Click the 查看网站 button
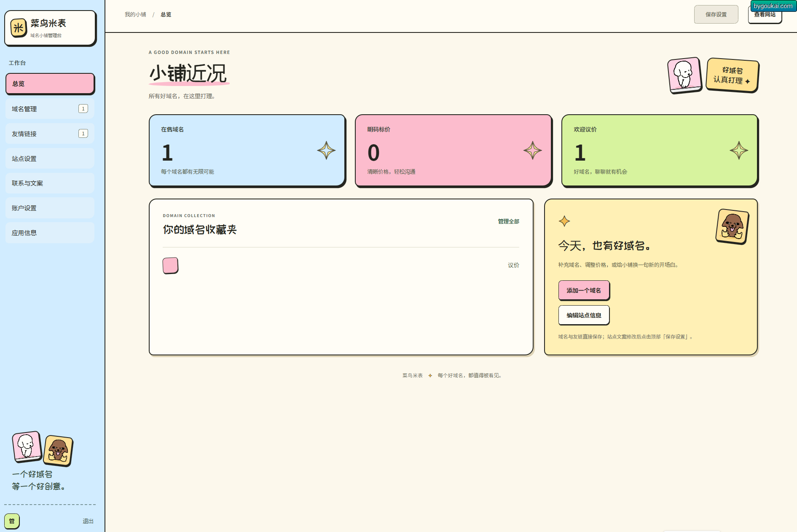The width and height of the screenshot is (797, 532). coord(765,15)
